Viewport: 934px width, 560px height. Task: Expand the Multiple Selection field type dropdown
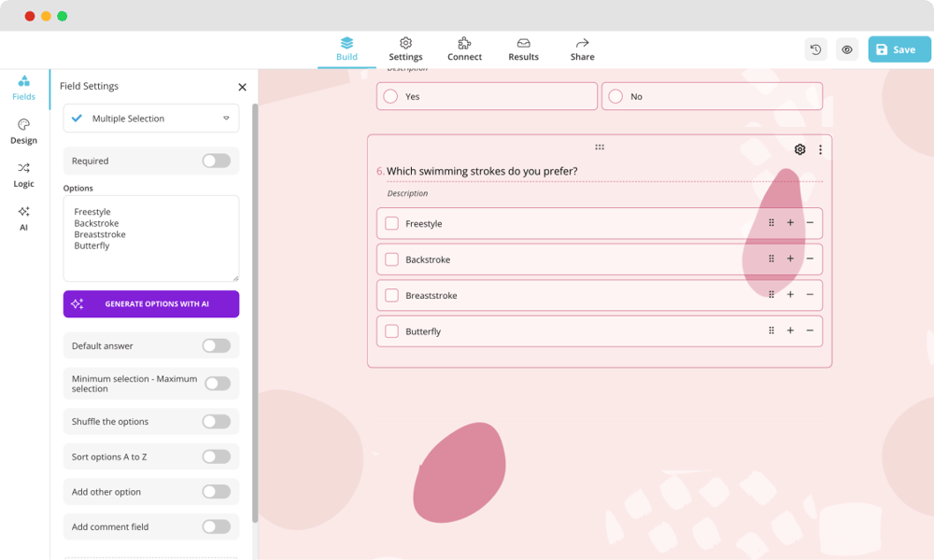[151, 119]
